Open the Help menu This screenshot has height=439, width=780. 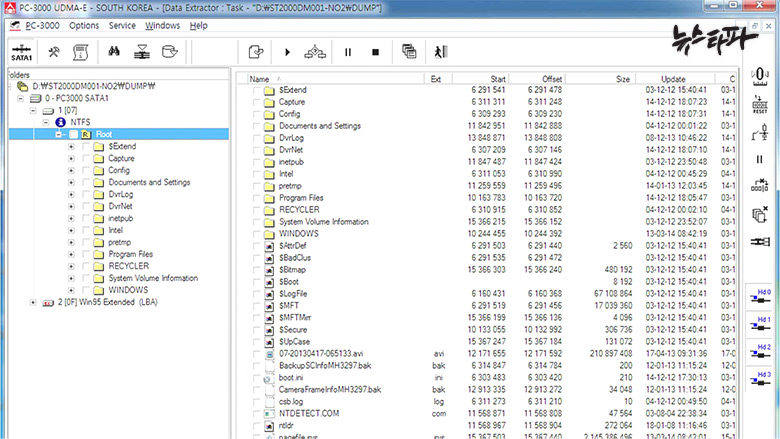[x=198, y=25]
